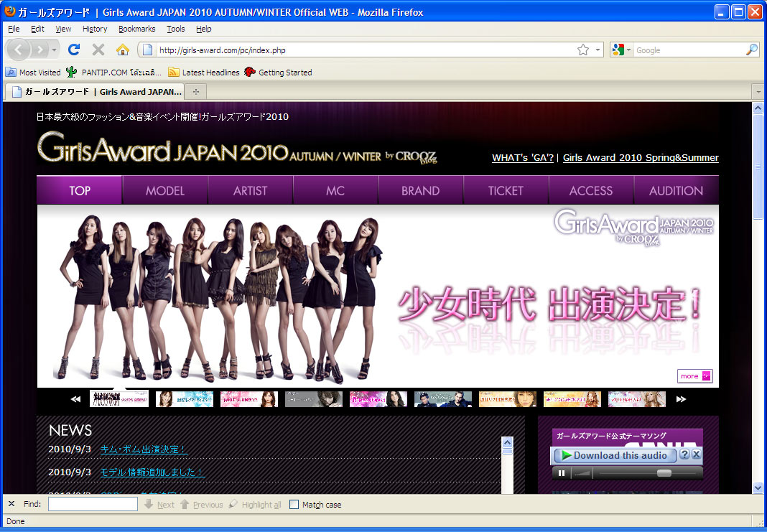Viewport: 767px width, 532px height.
Task: Toggle Highlight all in Find bar
Action: 255,504
